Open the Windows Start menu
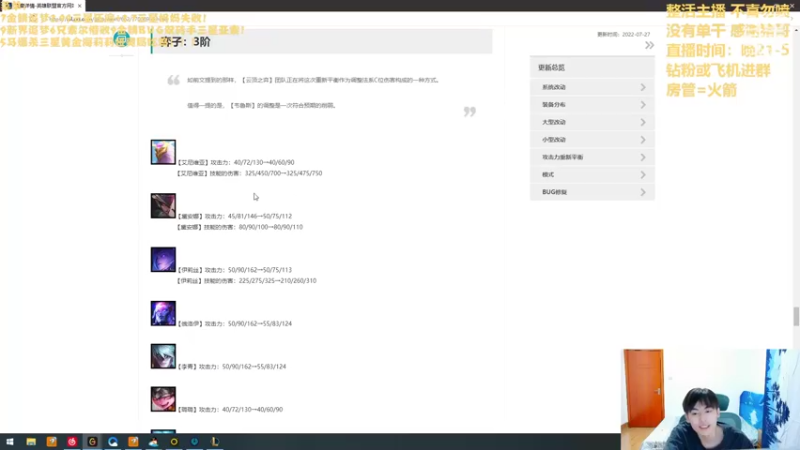The width and height of the screenshot is (800, 450). click(10, 442)
